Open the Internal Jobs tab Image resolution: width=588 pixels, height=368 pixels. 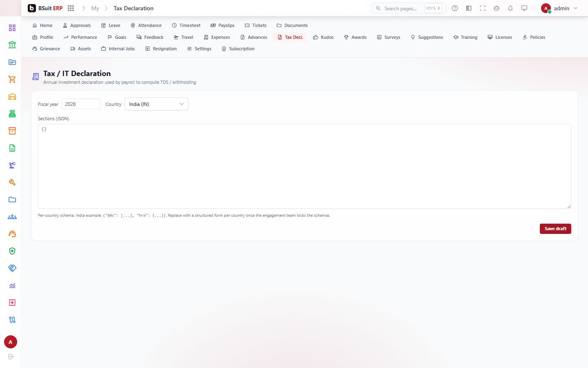[x=118, y=49]
